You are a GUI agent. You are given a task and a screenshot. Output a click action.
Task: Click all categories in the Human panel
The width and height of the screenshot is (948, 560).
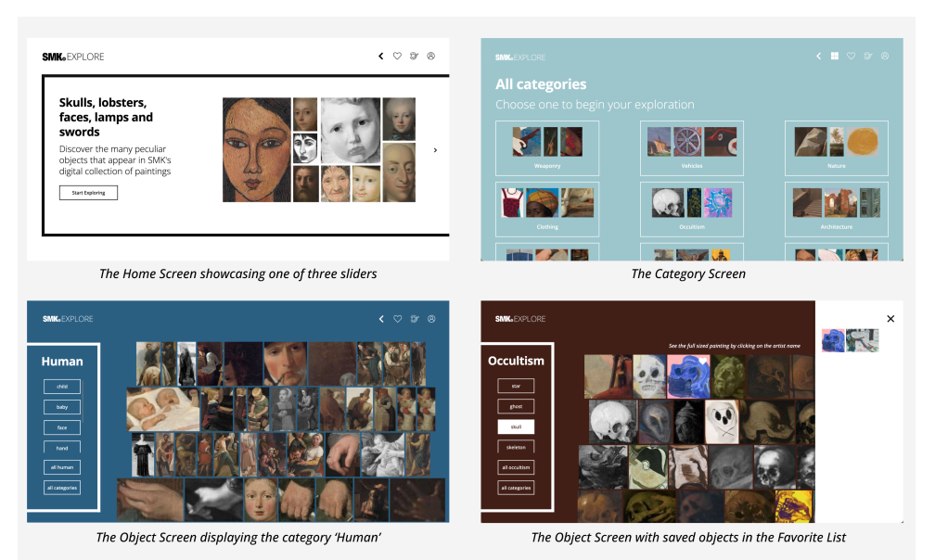coord(62,488)
